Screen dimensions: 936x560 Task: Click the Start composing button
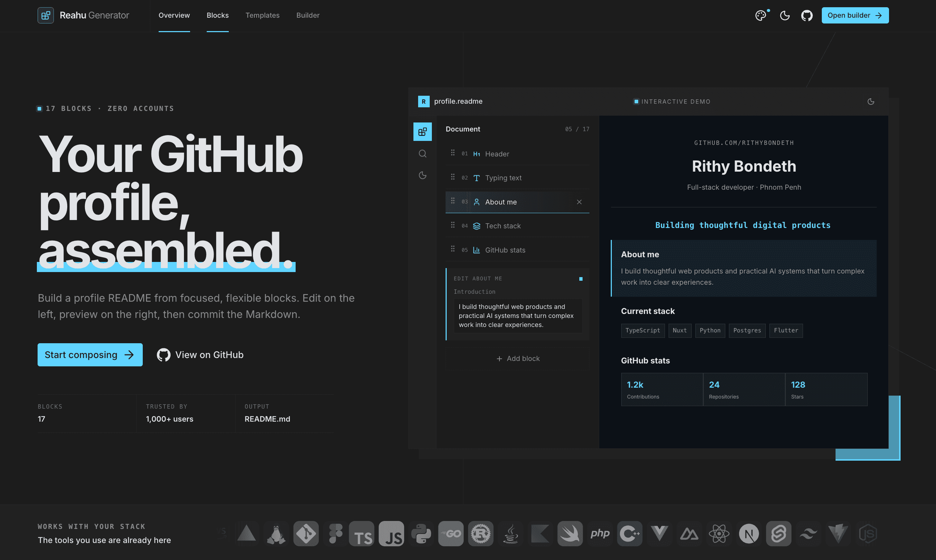click(90, 355)
